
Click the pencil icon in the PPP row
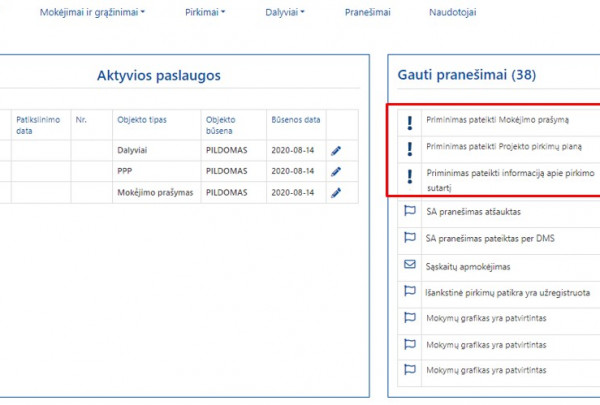click(x=337, y=171)
